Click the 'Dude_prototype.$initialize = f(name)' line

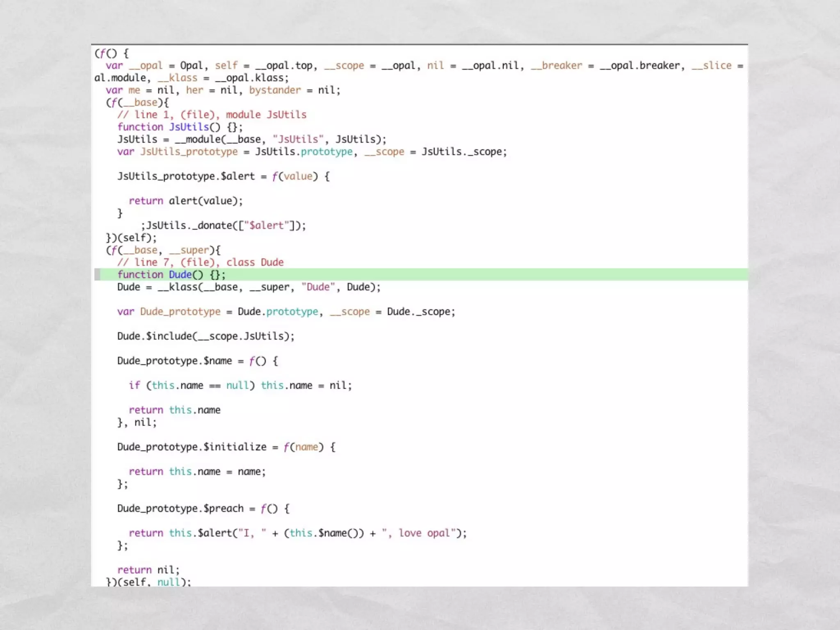point(226,447)
